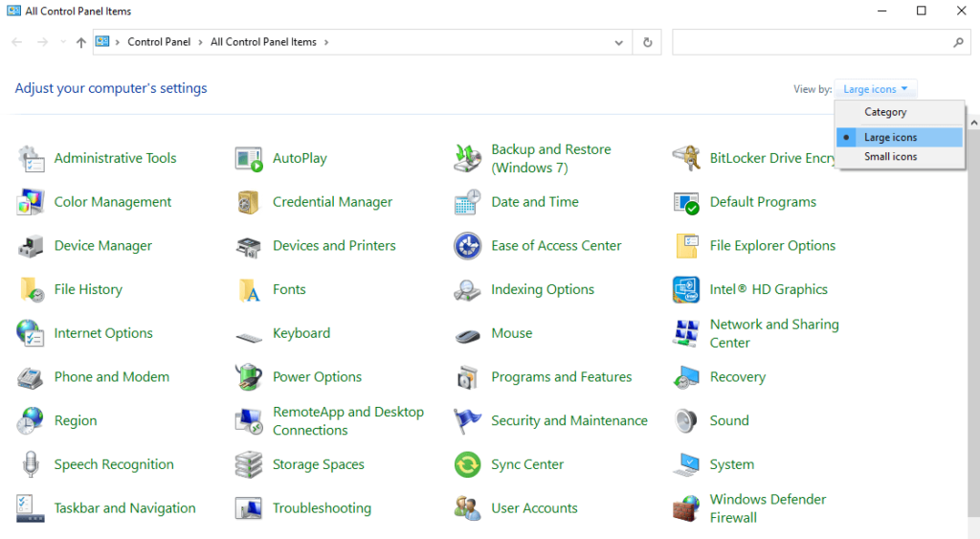980x539 pixels.
Task: Click the Recovery icon
Action: coord(686,377)
